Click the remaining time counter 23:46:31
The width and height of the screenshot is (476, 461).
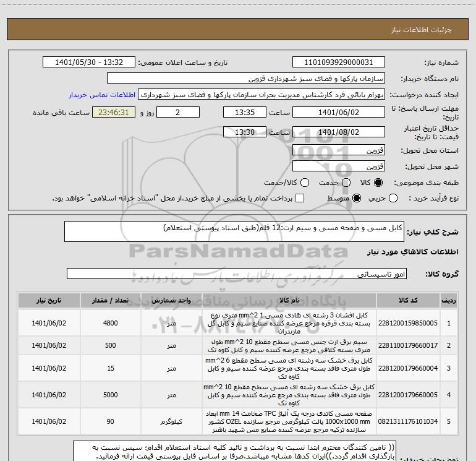[114, 113]
